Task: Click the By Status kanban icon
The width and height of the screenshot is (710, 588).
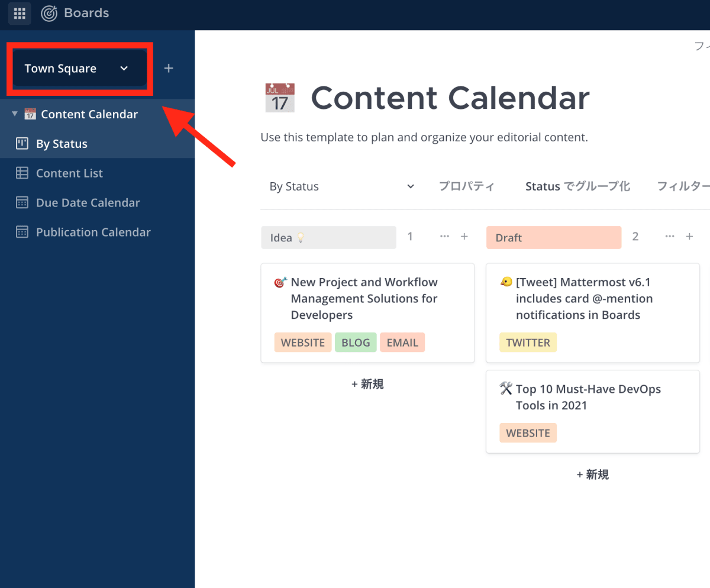Action: tap(22, 143)
